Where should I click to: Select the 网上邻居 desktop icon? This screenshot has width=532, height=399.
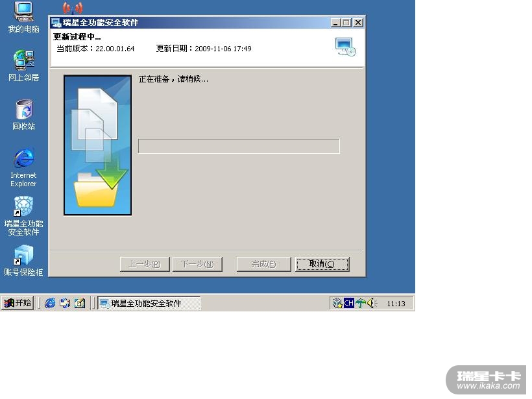tap(23, 66)
